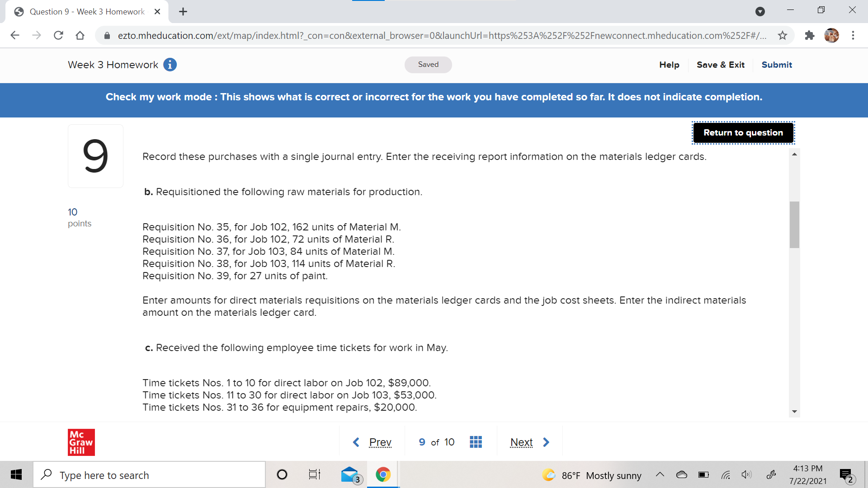Screen dimensions: 868x488
Task: Open the question grid navigator icon
Action: (476, 442)
